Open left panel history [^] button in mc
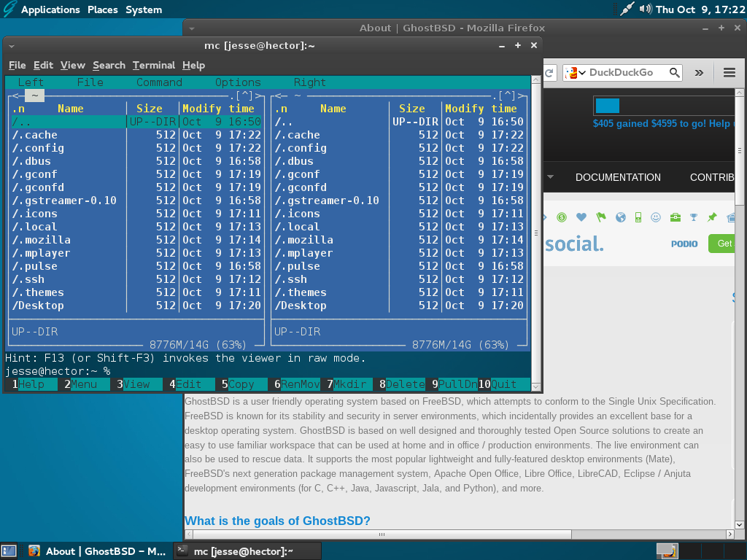The width and height of the screenshot is (747, 560). 244,96
